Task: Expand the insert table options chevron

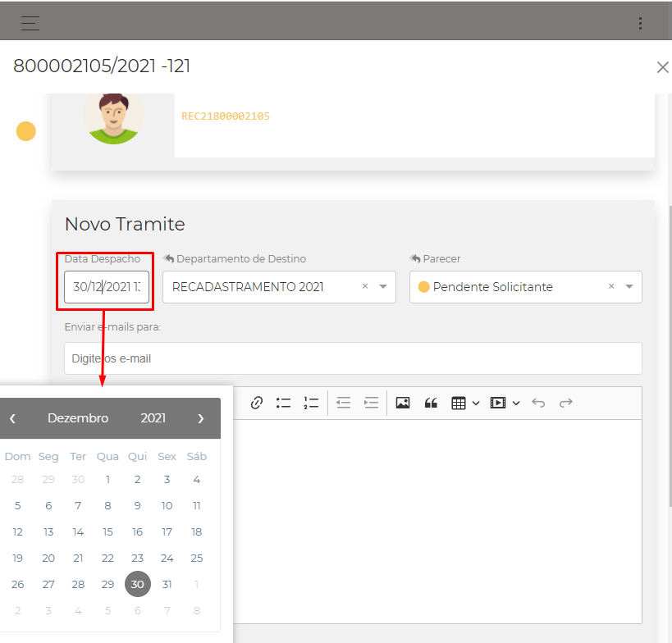Action: [474, 403]
